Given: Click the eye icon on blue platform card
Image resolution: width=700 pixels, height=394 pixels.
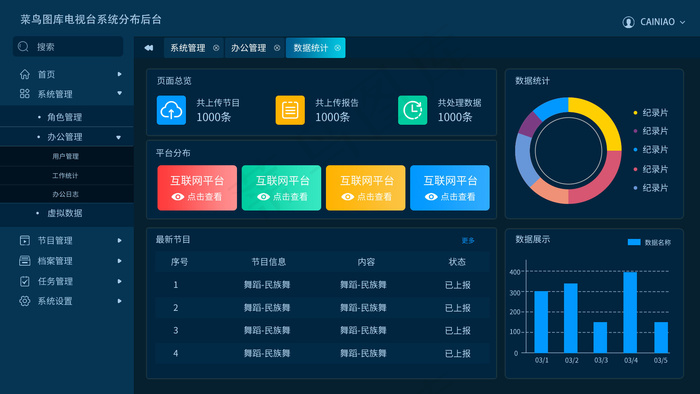Looking at the screenshot, I should click(431, 197).
